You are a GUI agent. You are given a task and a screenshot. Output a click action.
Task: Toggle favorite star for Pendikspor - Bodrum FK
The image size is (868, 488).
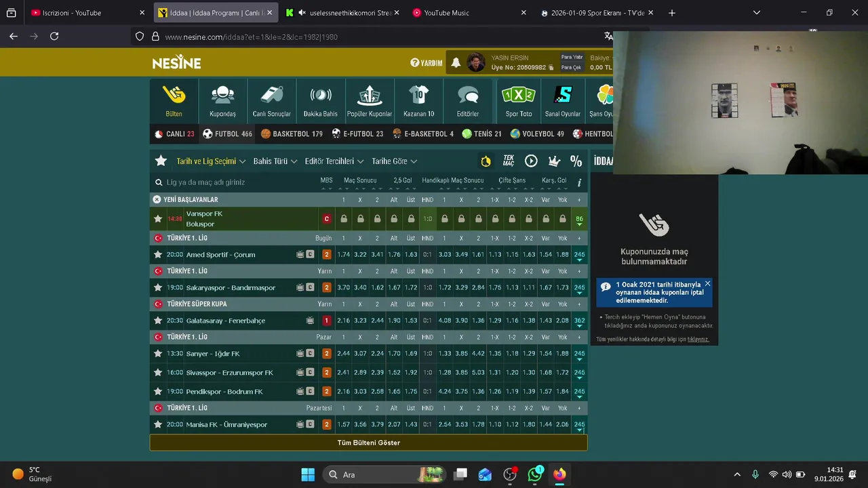158,392
